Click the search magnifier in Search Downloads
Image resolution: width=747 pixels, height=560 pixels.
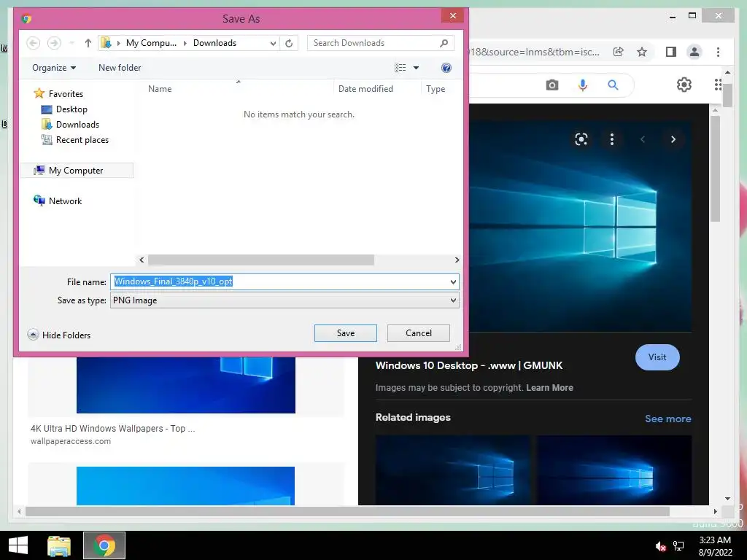point(444,43)
